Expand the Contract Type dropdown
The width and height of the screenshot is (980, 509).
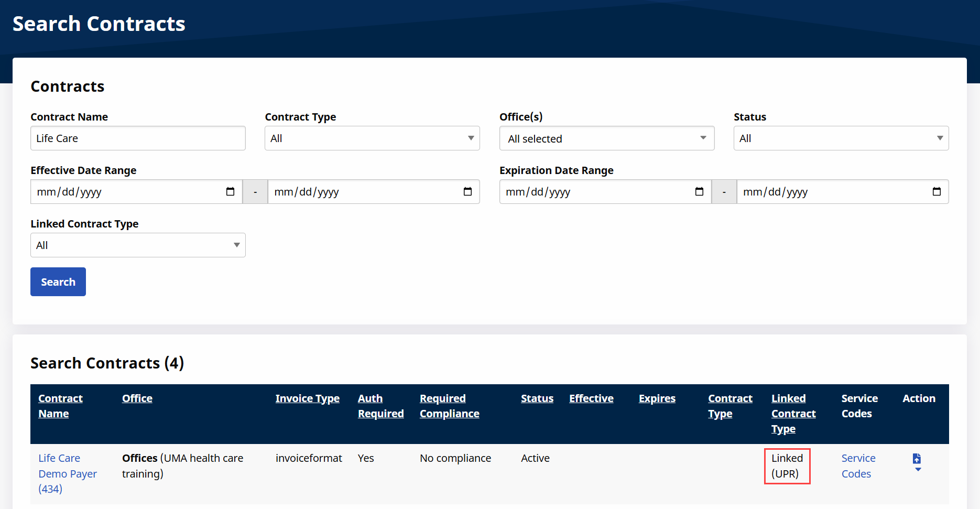pos(372,138)
